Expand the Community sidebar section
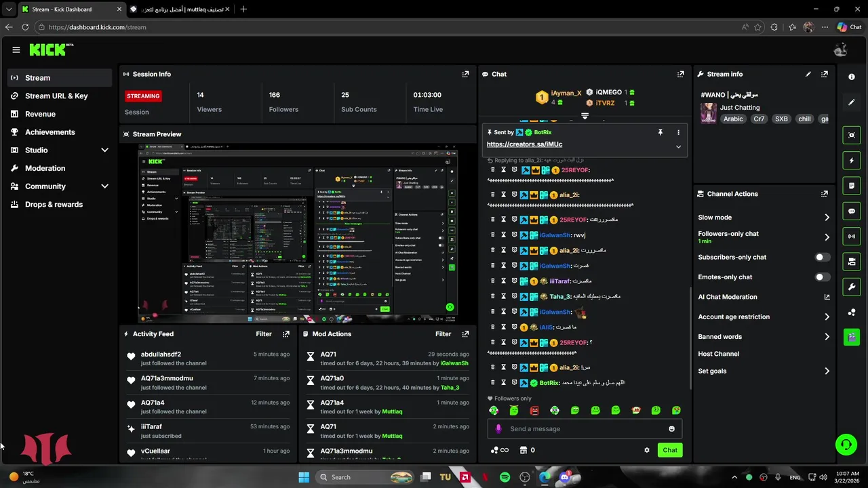This screenshot has height=488, width=868. tap(104, 186)
